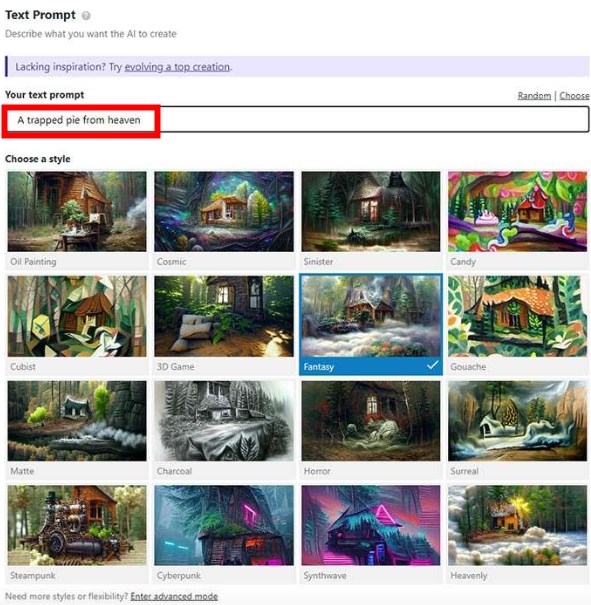Open the Choose prompt link
The width and height of the screenshot is (591, 605).
click(x=574, y=95)
